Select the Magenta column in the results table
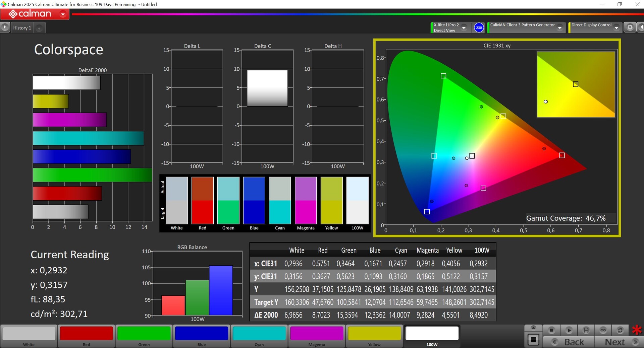Viewport: 644px width, 348px height. click(x=427, y=250)
